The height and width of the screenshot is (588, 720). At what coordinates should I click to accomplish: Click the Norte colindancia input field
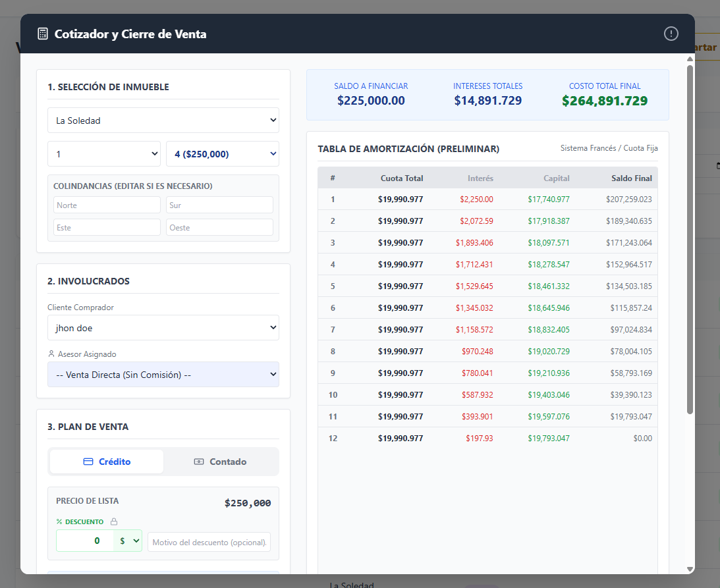point(107,205)
